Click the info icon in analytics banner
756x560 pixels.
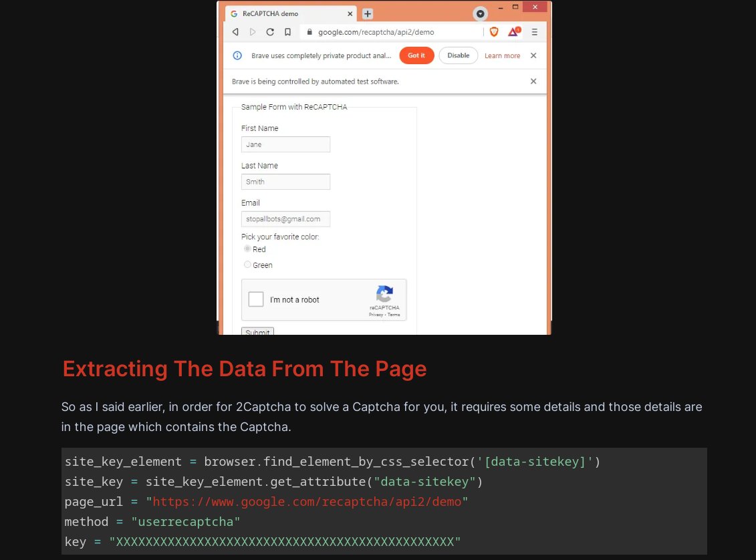pyautogui.click(x=237, y=55)
